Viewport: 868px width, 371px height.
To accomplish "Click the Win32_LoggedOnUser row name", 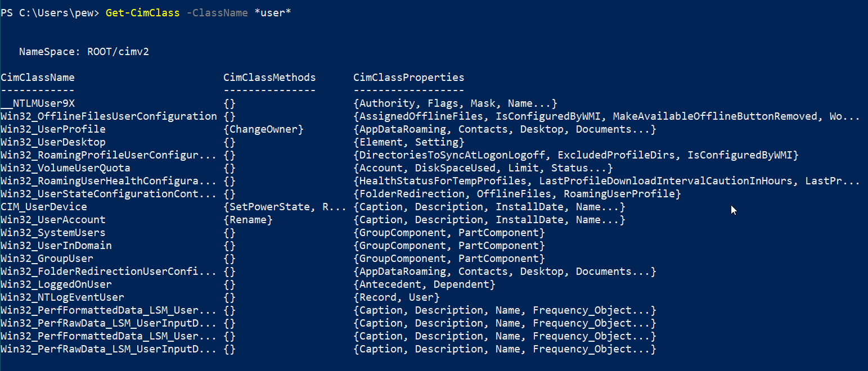I will tap(56, 284).
